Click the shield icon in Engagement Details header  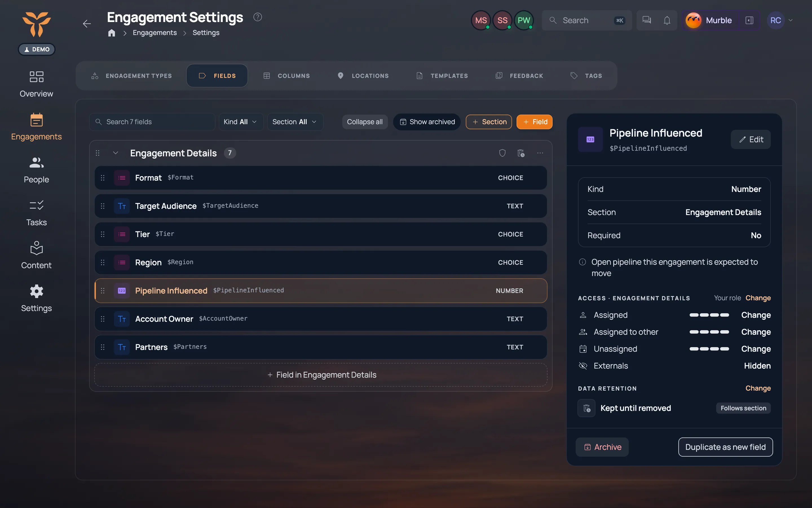[x=502, y=153]
